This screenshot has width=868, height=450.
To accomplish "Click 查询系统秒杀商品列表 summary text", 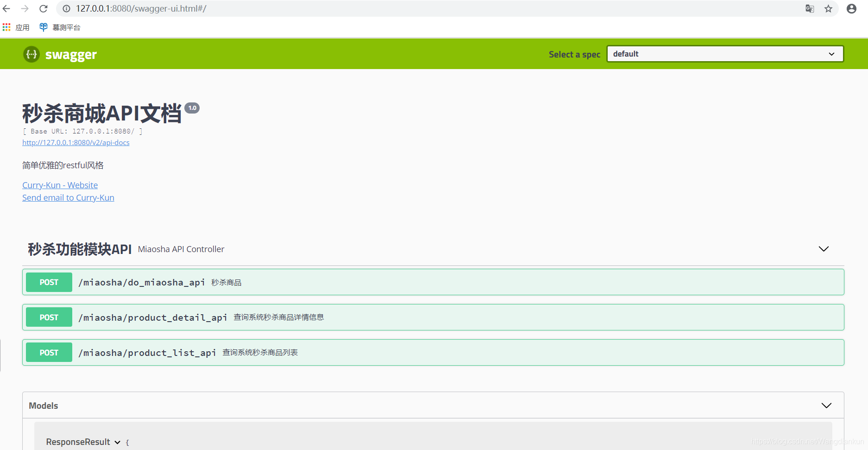I will click(260, 352).
